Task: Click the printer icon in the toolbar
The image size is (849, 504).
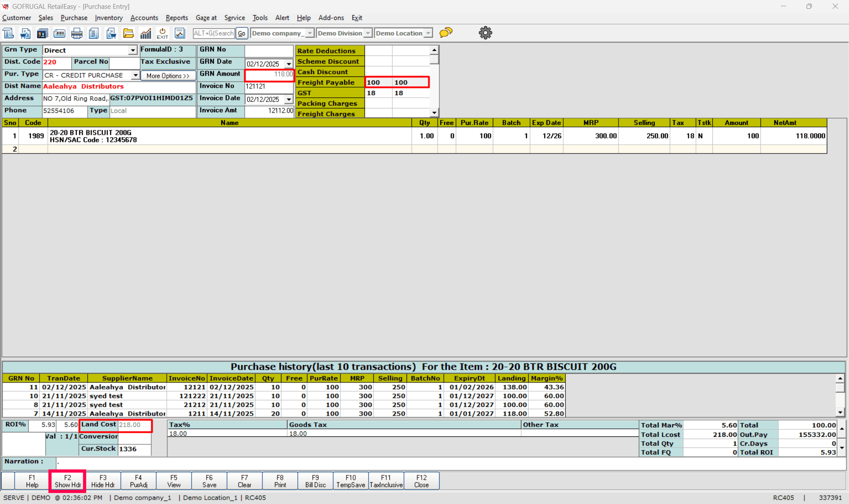Action: point(77,33)
